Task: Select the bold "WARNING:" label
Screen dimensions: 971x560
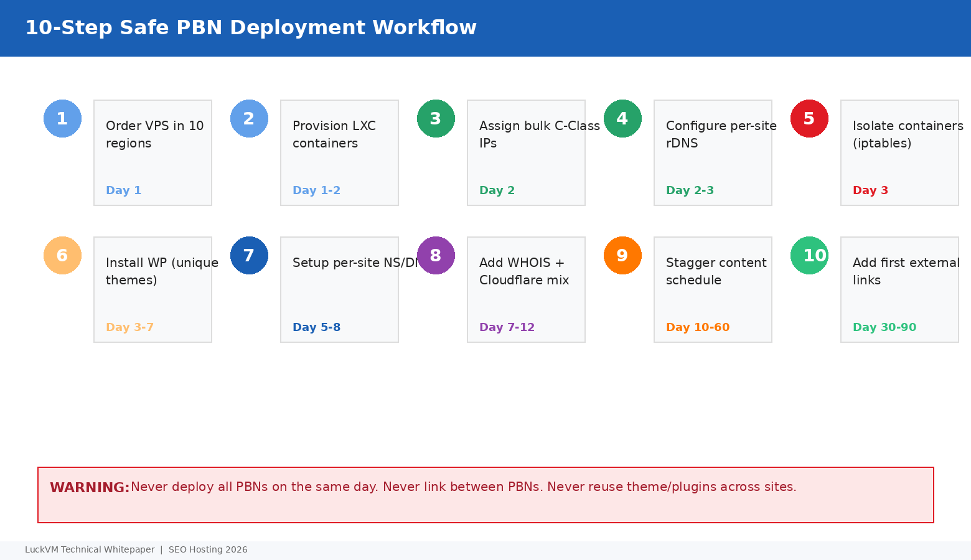Action: coord(90,488)
